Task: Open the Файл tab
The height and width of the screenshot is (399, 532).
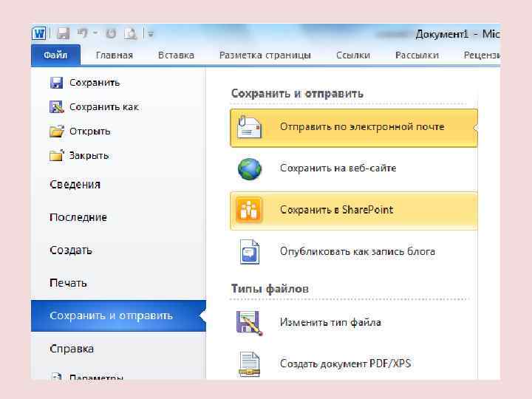Action: coord(55,55)
